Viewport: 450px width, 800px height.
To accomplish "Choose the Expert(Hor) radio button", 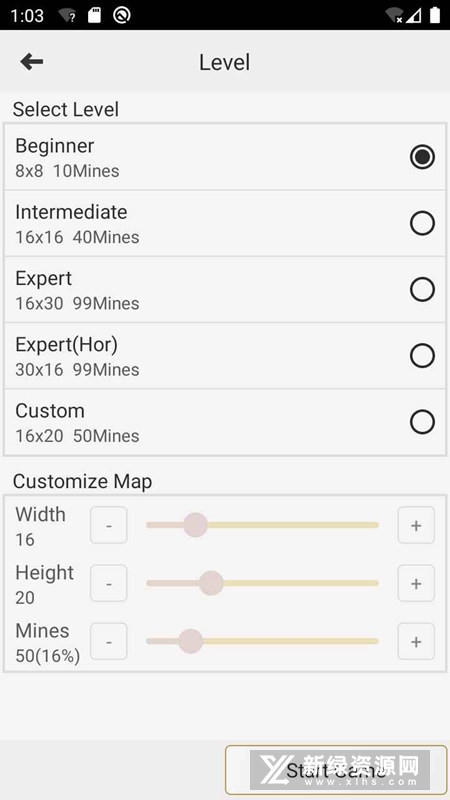I will click(x=422, y=356).
